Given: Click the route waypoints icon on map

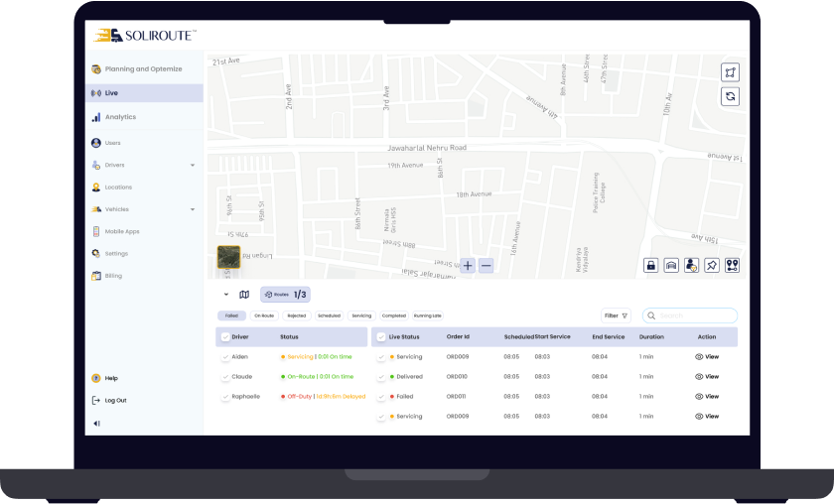Looking at the screenshot, I should pyautogui.click(x=732, y=266).
